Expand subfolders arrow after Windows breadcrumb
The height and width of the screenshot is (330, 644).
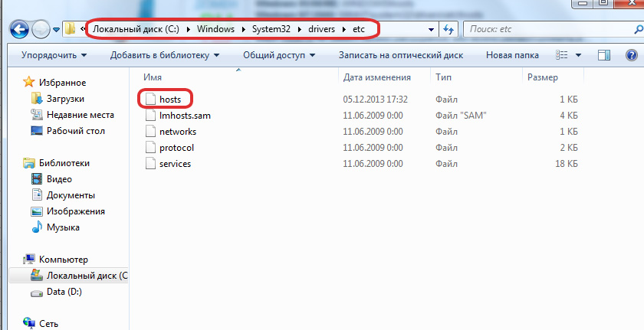(x=244, y=29)
